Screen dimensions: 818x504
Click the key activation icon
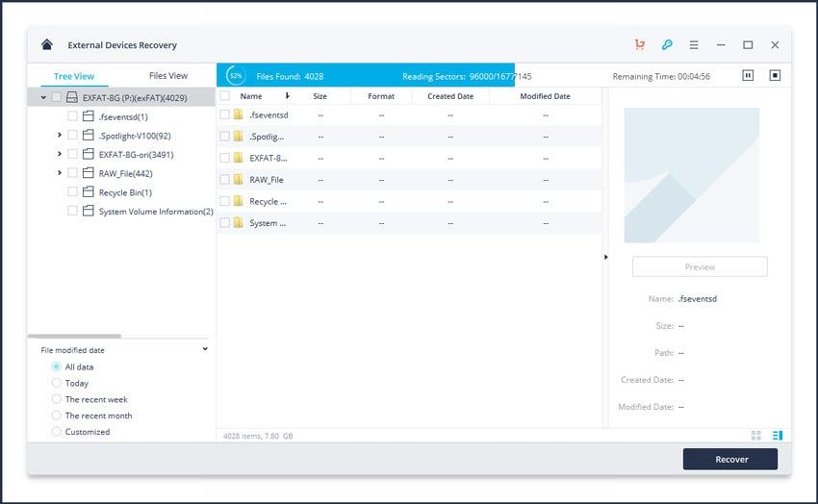click(667, 45)
